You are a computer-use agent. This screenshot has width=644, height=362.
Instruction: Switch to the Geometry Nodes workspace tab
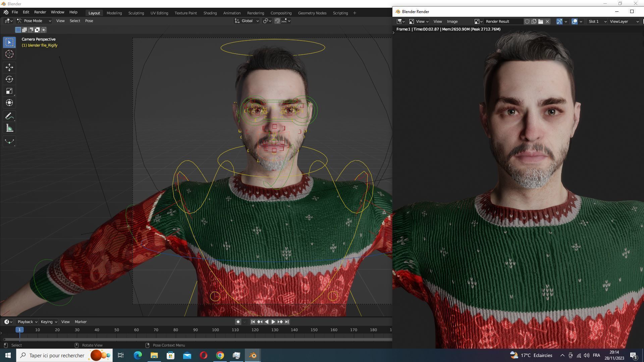pyautogui.click(x=312, y=13)
